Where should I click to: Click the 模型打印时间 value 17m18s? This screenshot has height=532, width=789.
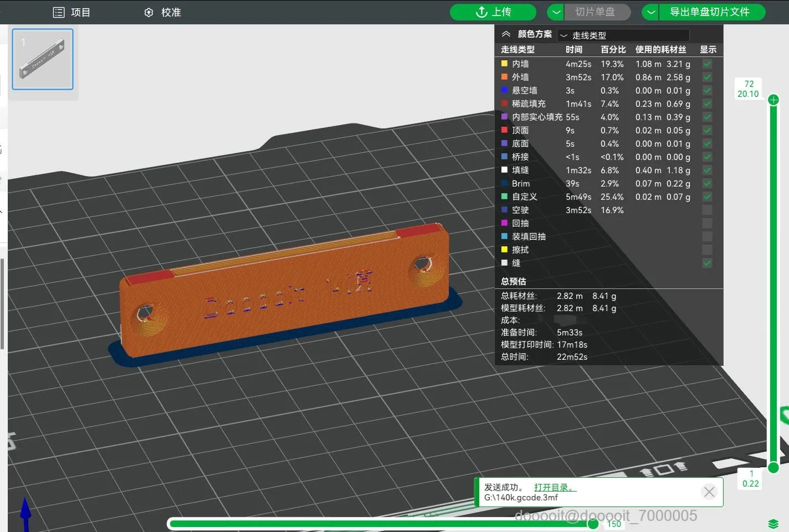[x=572, y=345]
